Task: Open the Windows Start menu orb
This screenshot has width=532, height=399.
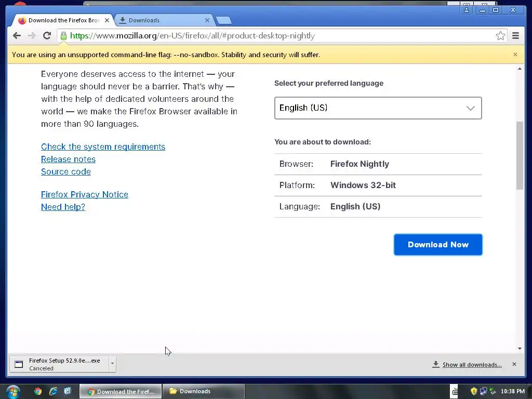Action: pos(13,392)
